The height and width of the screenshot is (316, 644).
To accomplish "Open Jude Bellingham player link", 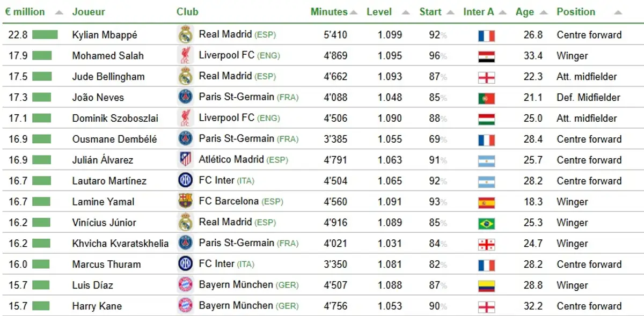I will (x=108, y=77).
